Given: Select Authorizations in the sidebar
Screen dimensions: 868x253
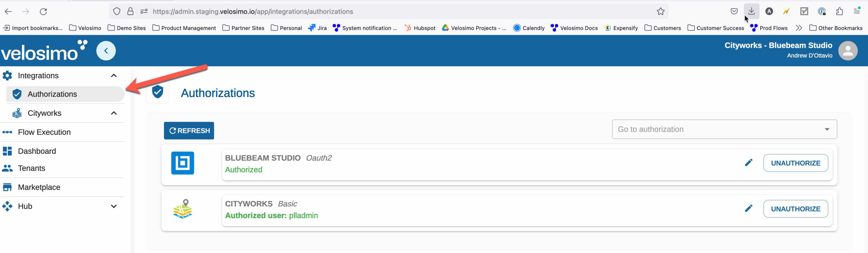Looking at the screenshot, I should click(x=65, y=94).
